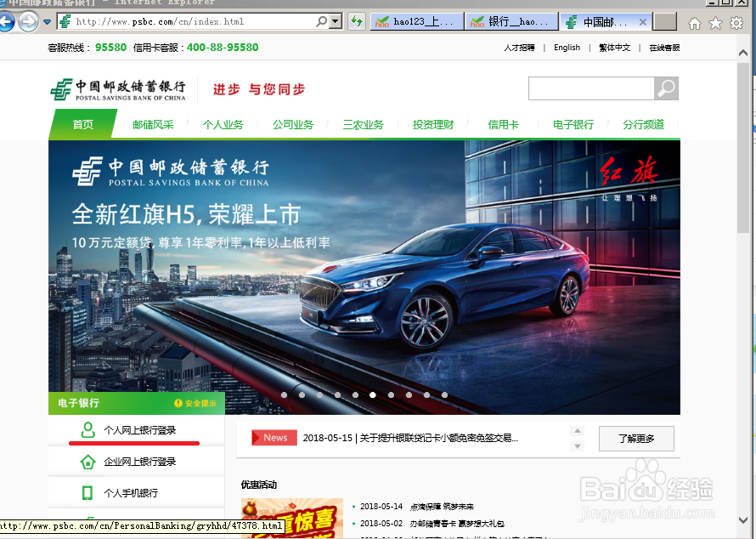Screen dimensions: 756x539
Task: Click the refresh page icon
Action: click(x=357, y=21)
